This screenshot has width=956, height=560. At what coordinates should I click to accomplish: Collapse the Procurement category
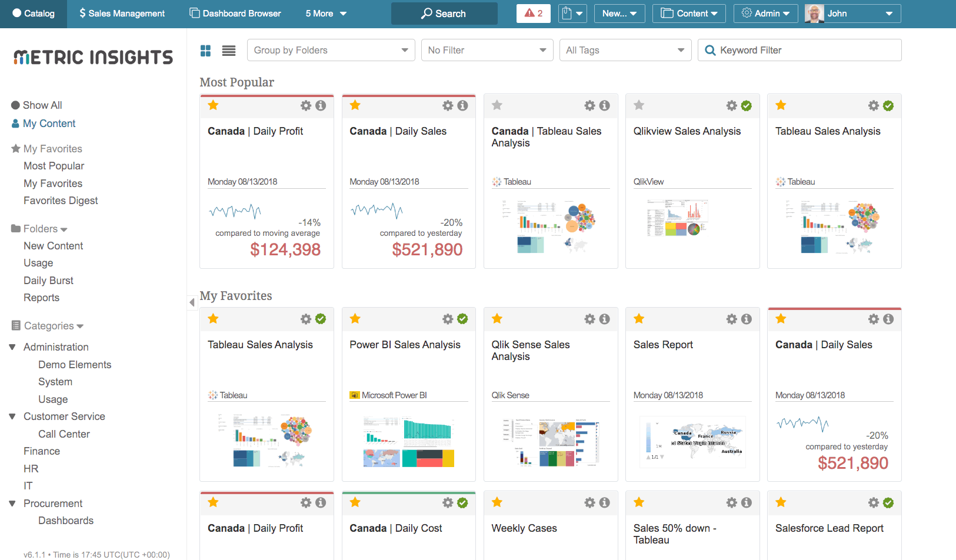(x=12, y=504)
